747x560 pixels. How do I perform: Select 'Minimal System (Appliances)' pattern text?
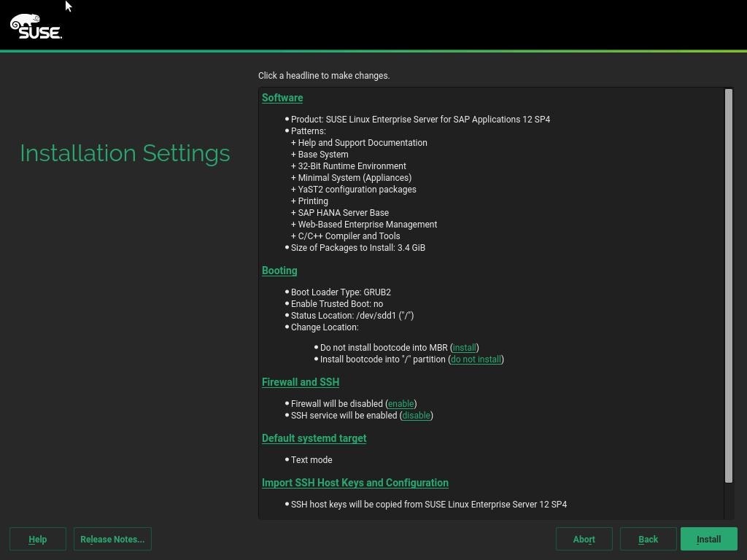(355, 178)
